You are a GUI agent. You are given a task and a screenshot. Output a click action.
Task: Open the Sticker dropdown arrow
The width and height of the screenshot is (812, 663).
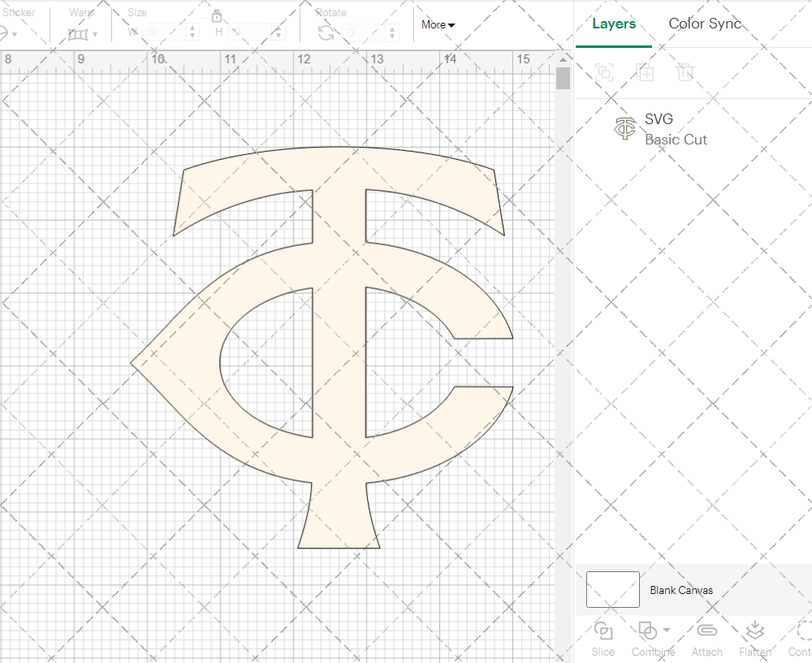point(15,35)
